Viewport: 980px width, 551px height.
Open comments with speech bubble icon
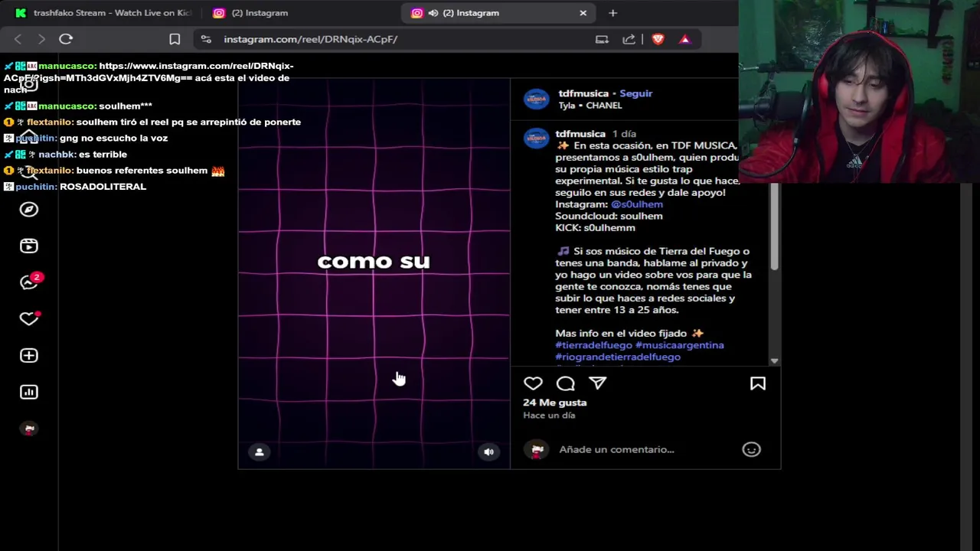click(x=565, y=383)
